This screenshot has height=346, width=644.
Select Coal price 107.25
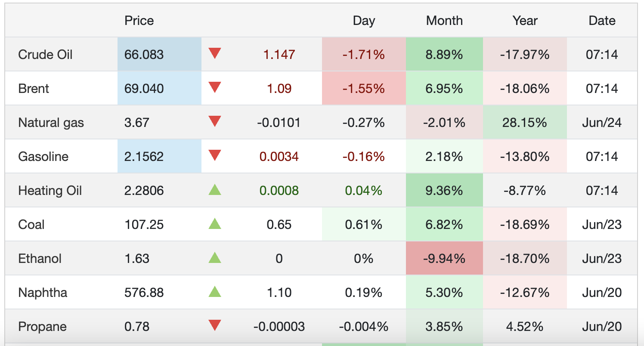144,225
